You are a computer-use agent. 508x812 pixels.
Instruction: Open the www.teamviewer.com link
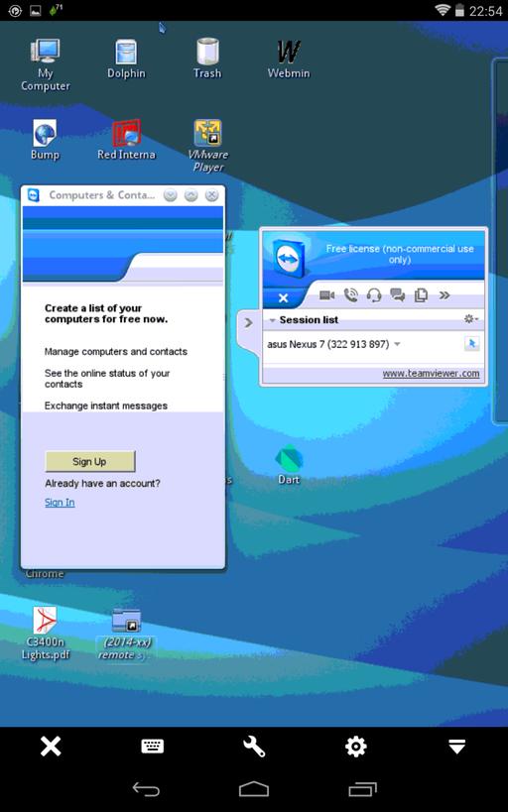click(431, 374)
